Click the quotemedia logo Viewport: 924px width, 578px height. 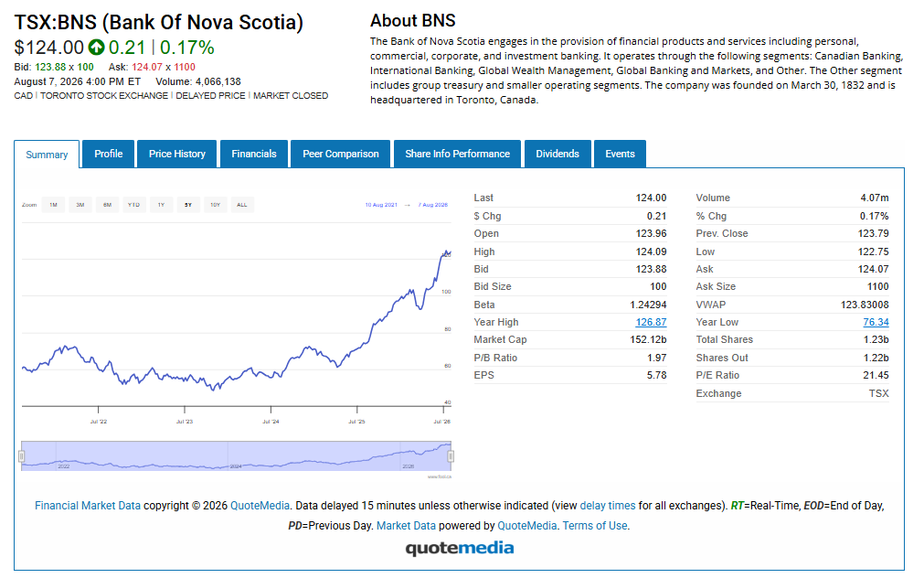pos(460,548)
